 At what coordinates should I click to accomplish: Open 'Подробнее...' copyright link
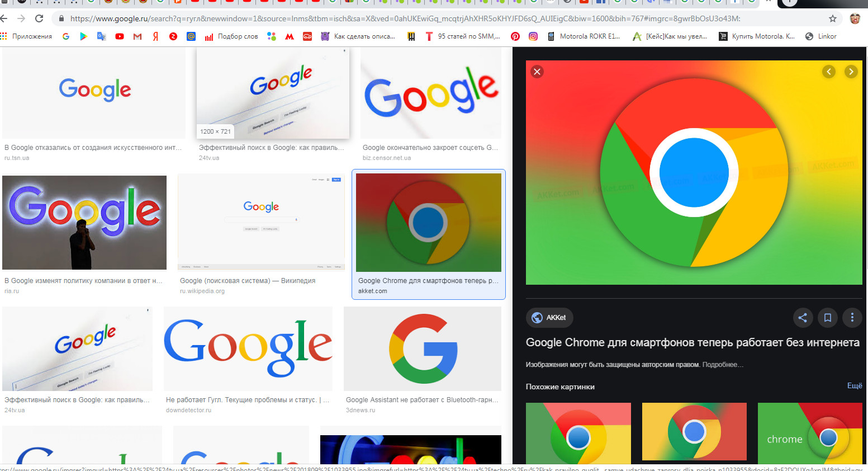(723, 365)
